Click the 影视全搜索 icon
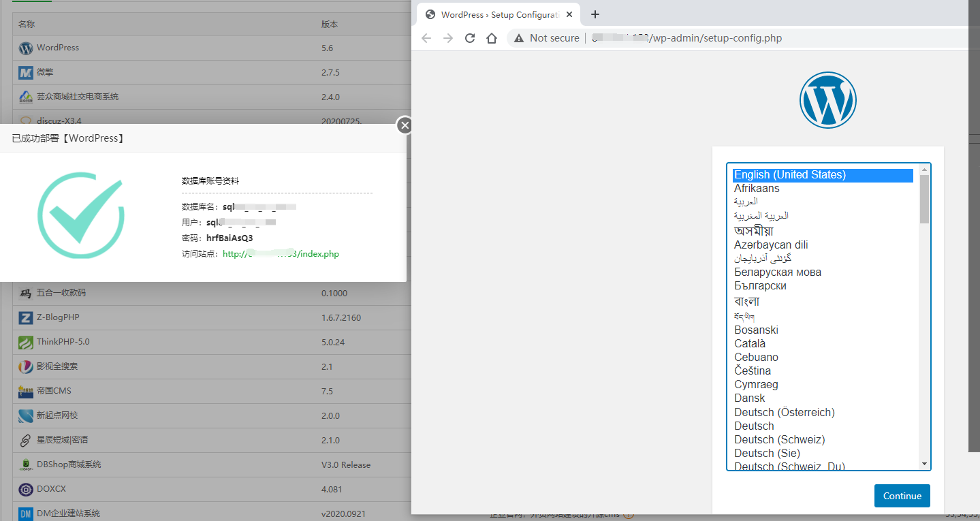Screen dimensions: 980x521 pos(26,367)
